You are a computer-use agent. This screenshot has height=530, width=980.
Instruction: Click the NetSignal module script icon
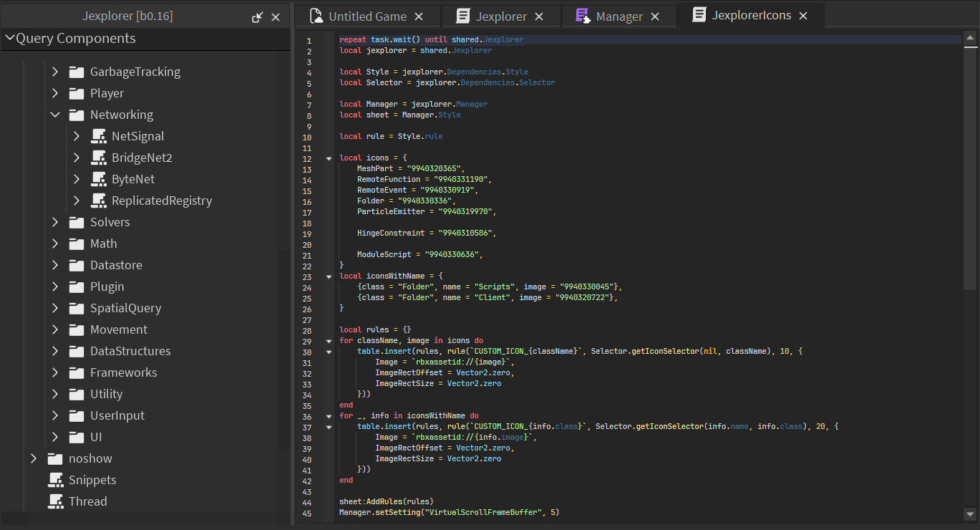pyautogui.click(x=99, y=136)
